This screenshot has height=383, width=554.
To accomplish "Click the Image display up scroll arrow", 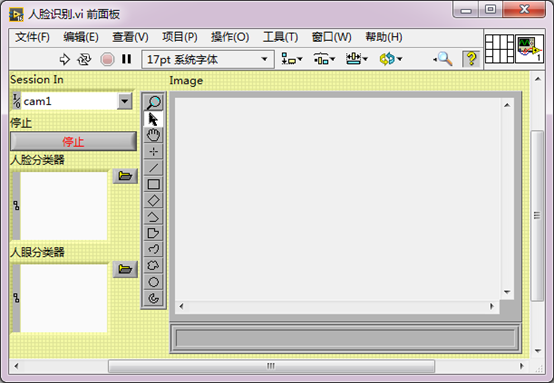I will pyautogui.click(x=507, y=105).
